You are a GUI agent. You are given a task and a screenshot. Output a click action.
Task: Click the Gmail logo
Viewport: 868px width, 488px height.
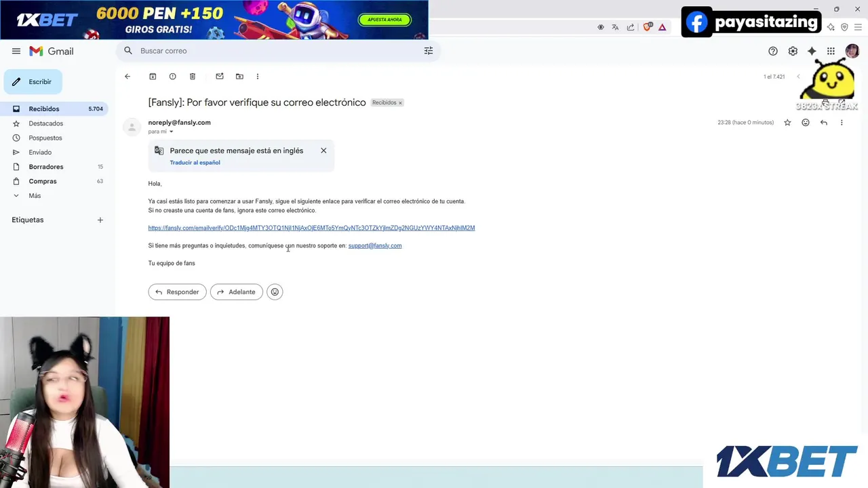[x=52, y=51]
